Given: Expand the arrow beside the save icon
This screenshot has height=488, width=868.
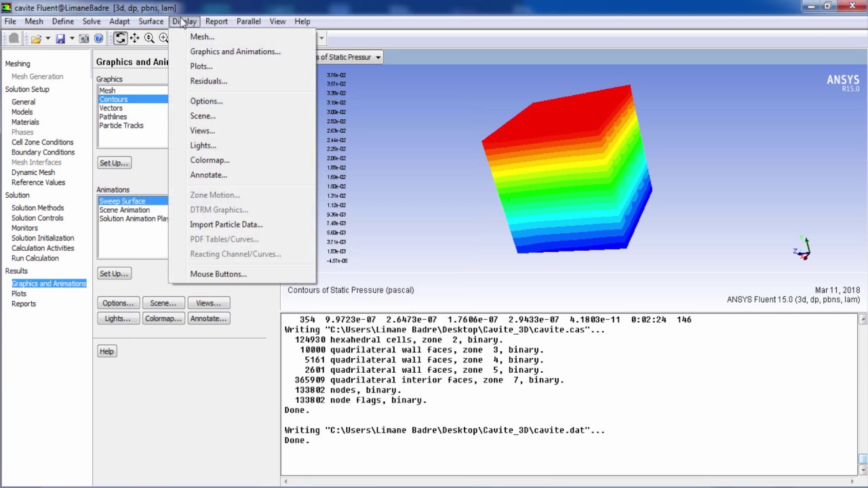Looking at the screenshot, I should [x=71, y=39].
